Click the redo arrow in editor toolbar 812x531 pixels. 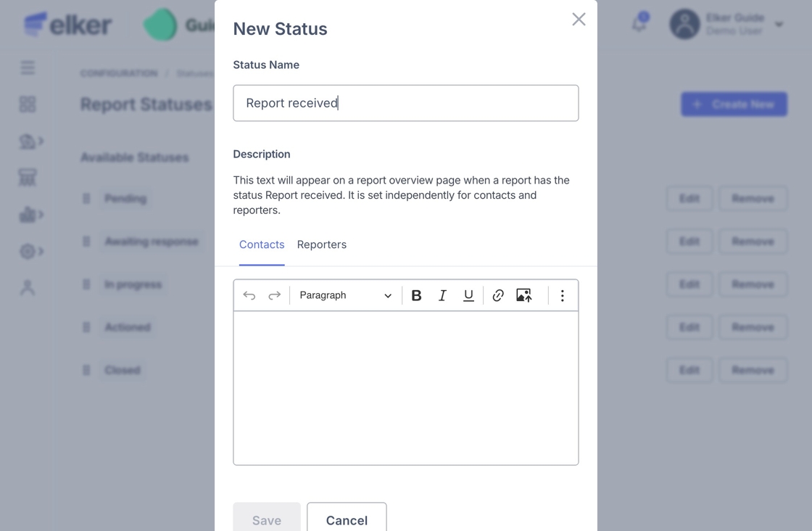coord(275,295)
